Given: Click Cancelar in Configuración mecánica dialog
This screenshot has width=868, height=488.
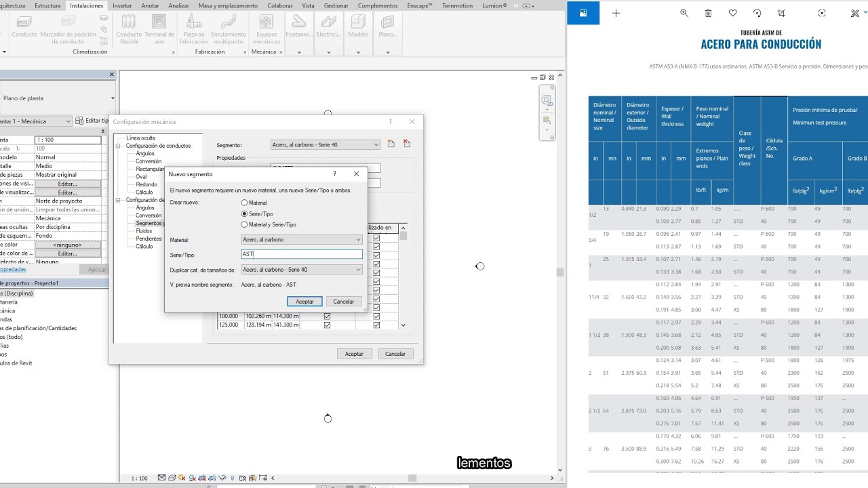Looking at the screenshot, I should 395,354.
